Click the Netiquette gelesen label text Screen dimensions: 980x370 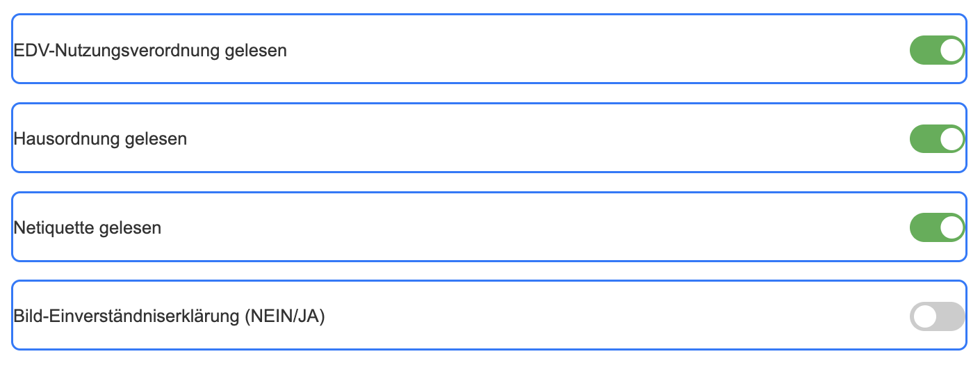[x=88, y=227]
